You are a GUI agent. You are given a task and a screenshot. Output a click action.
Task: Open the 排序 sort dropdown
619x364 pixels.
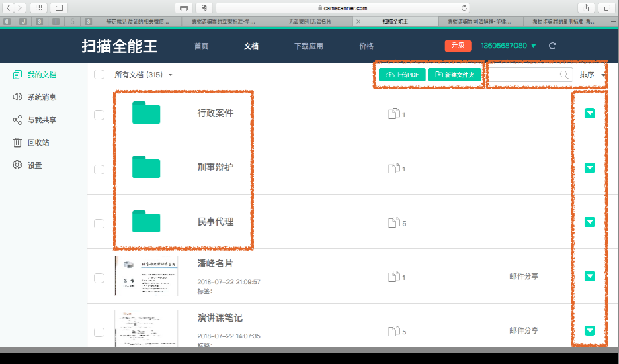[x=592, y=75]
